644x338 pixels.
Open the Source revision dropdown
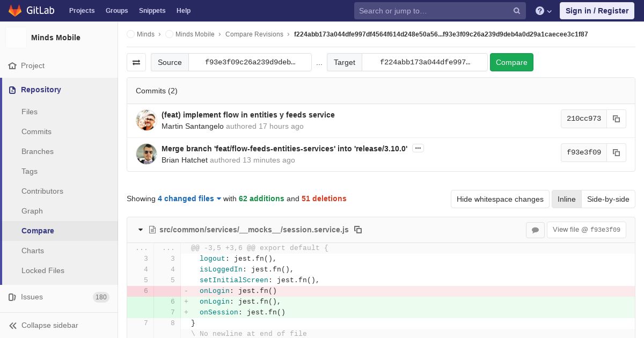click(x=250, y=62)
